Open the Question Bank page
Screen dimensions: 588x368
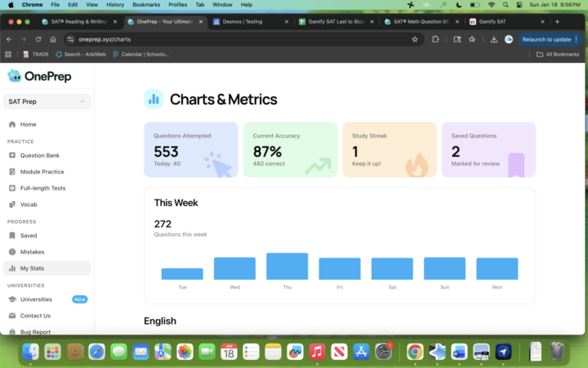click(39, 155)
